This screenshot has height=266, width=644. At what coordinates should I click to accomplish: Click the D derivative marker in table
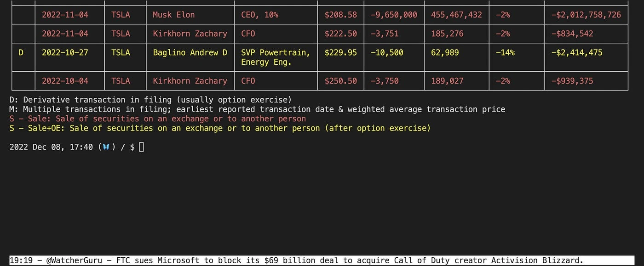21,52
